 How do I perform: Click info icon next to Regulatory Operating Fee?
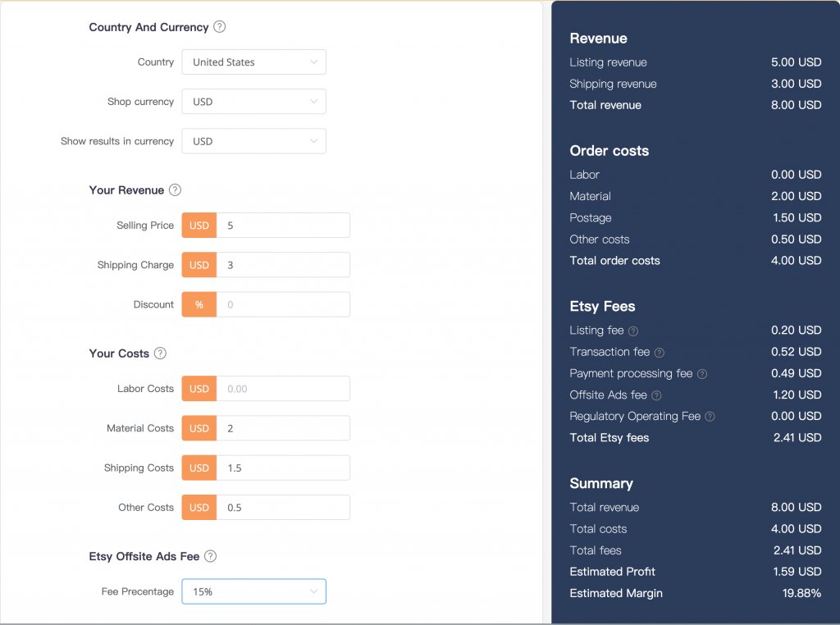(x=710, y=417)
